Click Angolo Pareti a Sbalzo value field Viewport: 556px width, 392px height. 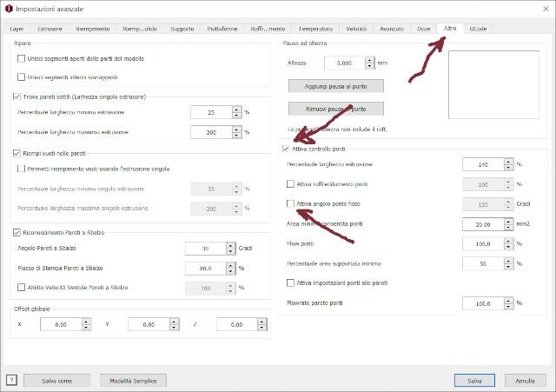click(206, 249)
